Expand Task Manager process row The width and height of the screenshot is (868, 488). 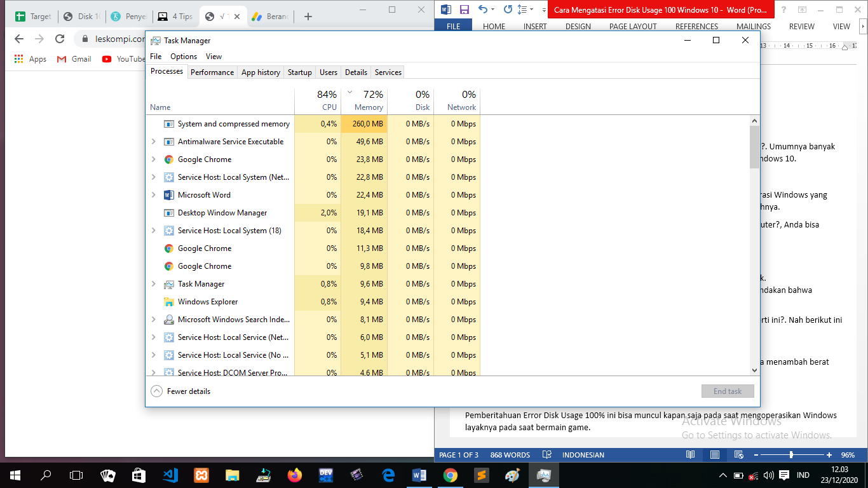(153, 284)
